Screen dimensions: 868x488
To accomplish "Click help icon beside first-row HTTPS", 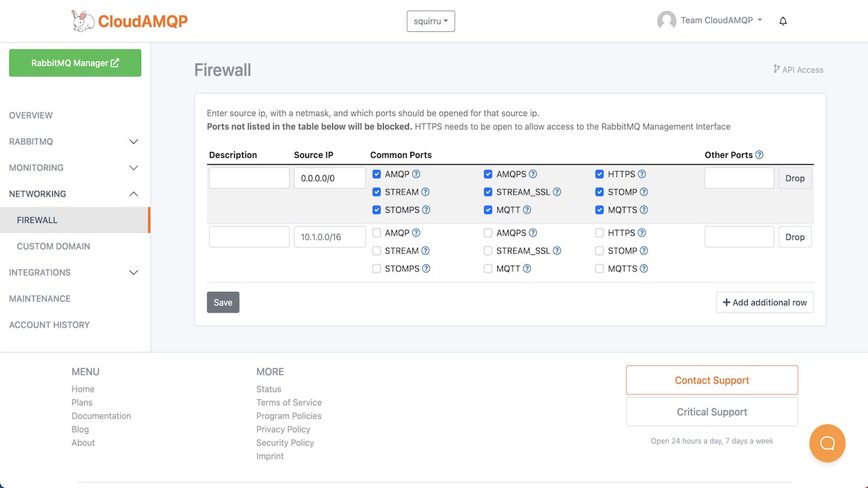I will tap(642, 174).
